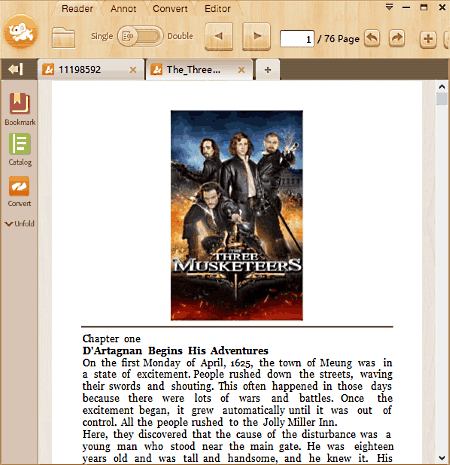Add a new document tab

[x=267, y=70]
